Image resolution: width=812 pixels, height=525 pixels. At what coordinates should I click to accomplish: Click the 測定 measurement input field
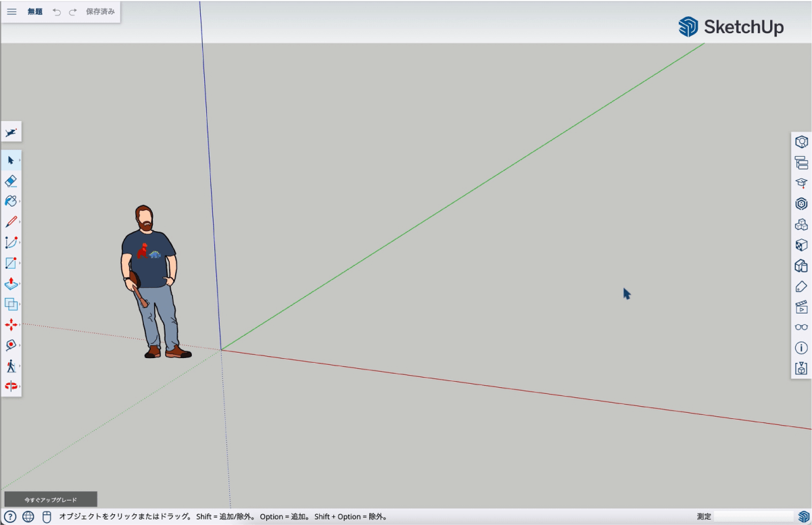(754, 517)
